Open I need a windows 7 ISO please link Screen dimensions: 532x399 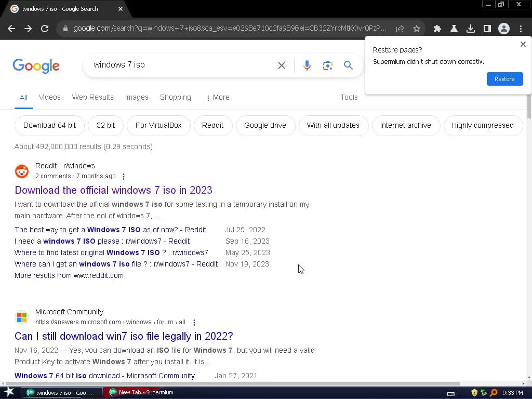tap(102, 241)
